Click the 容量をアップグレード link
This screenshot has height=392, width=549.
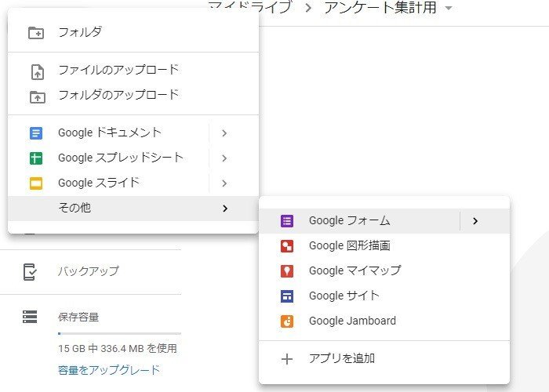coord(109,370)
